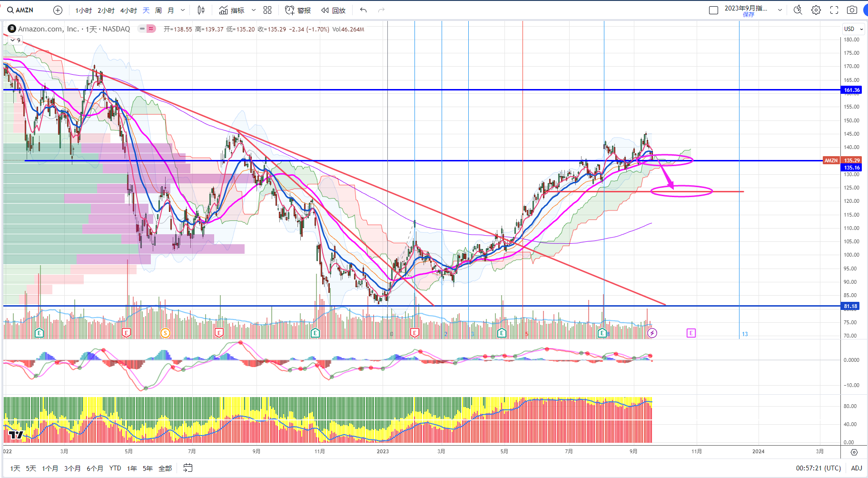Set date range to 1个月
This screenshot has width=868, height=478.
tap(50, 468)
